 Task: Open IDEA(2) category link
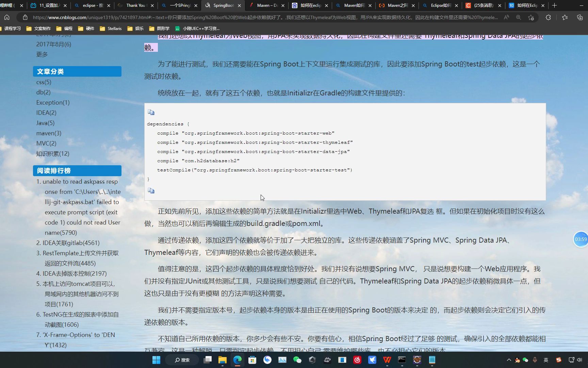coord(46,113)
